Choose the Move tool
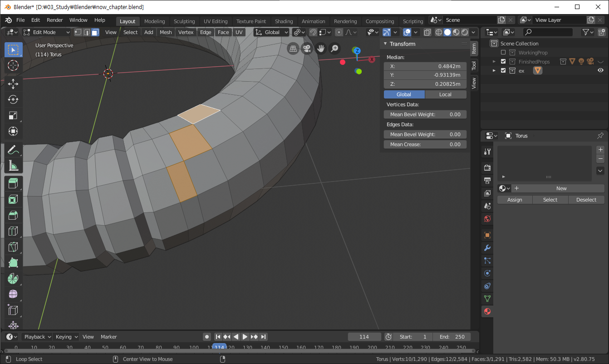 click(13, 84)
